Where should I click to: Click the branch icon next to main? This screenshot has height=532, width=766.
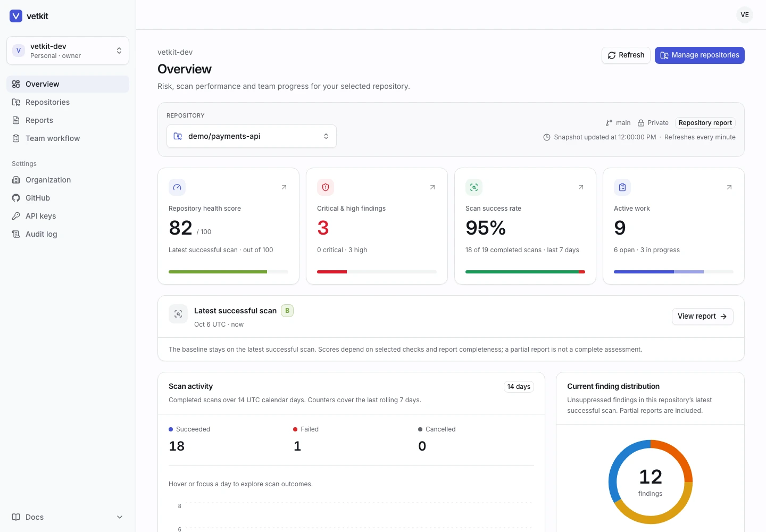(x=609, y=123)
